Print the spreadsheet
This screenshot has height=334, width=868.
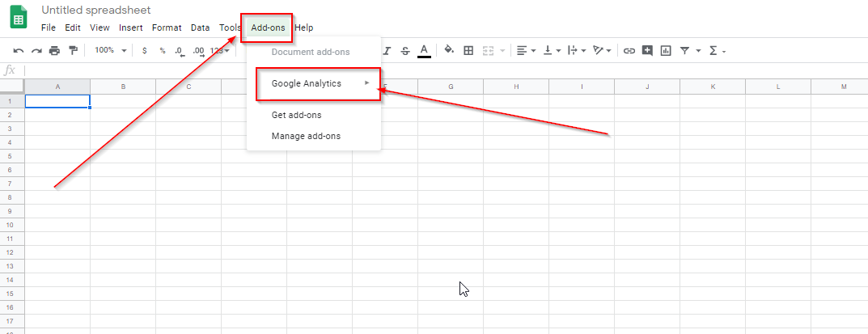coord(54,51)
